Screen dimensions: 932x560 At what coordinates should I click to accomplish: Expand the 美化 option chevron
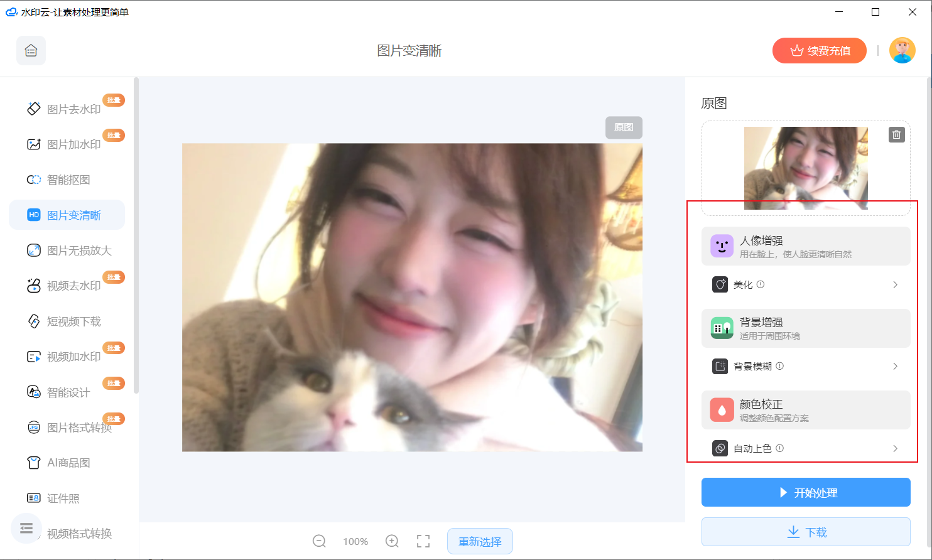click(895, 284)
